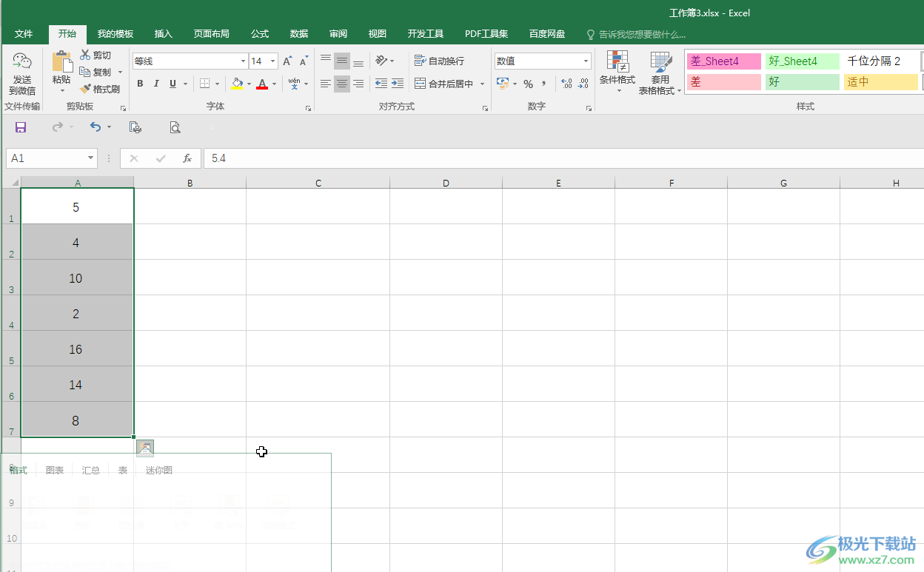Viewport: 924px width, 572px height.
Task: Open the undo history dropdown arrow
Action: pyautogui.click(x=109, y=127)
